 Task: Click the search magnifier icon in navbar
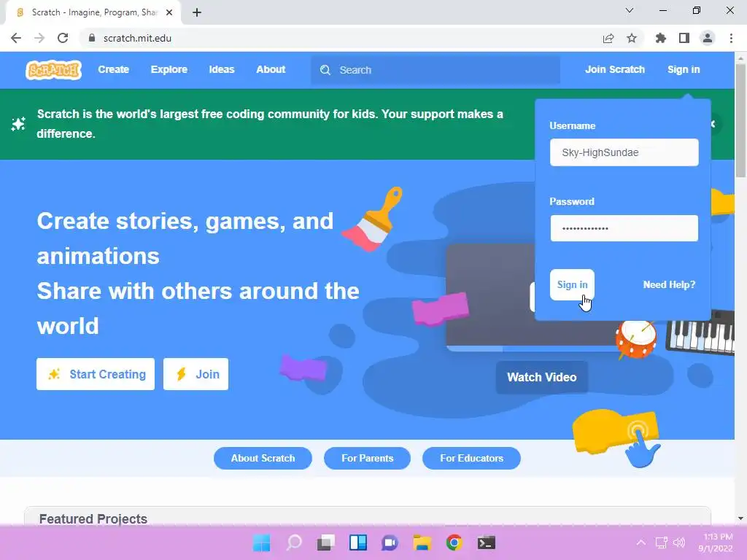pyautogui.click(x=325, y=70)
